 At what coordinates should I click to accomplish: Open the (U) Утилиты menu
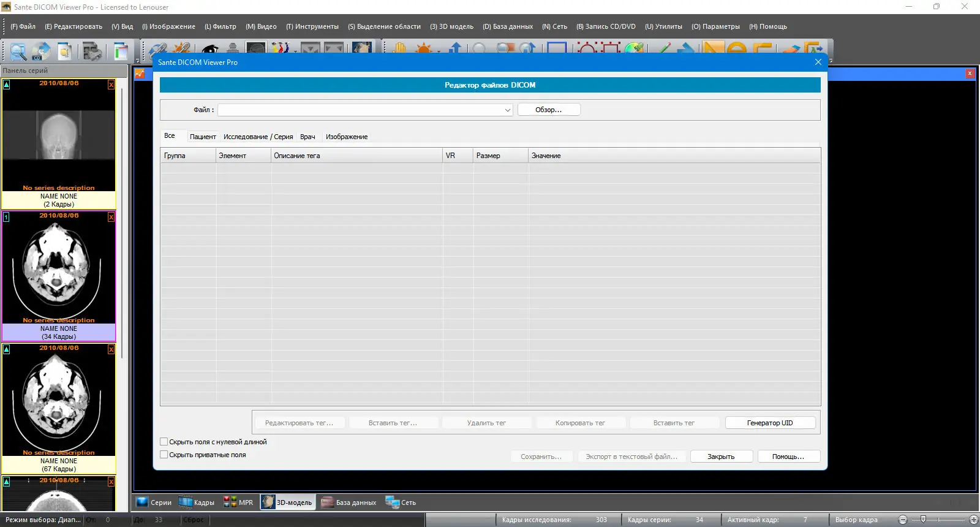point(664,26)
